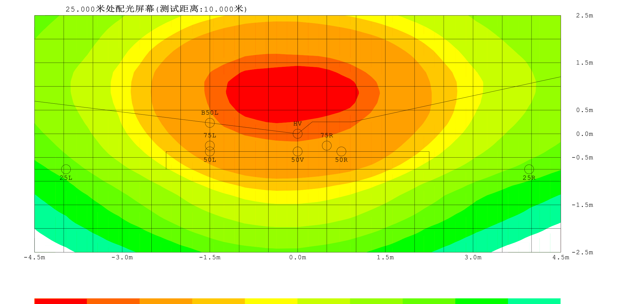Select the '4.5m' horizontal axis label
The height and width of the screenshot is (304, 644).
pos(561,257)
